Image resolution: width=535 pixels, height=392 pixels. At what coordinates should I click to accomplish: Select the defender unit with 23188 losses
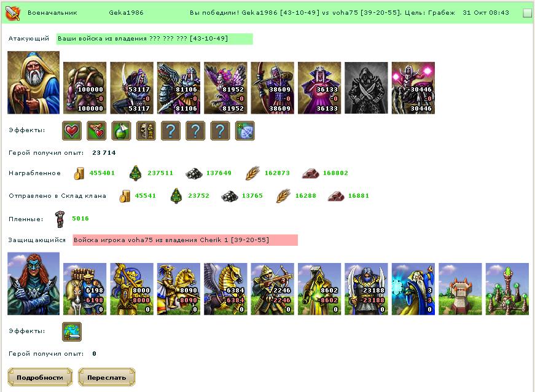[x=366, y=289]
